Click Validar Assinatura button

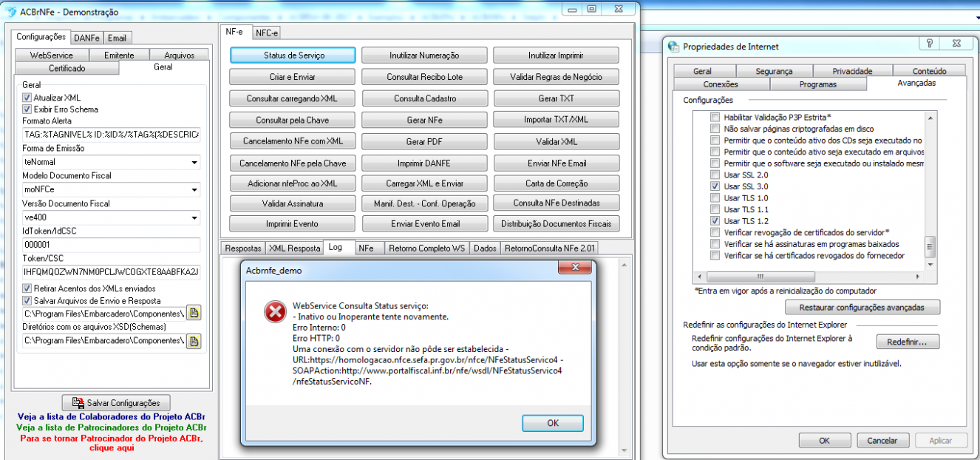tap(293, 203)
